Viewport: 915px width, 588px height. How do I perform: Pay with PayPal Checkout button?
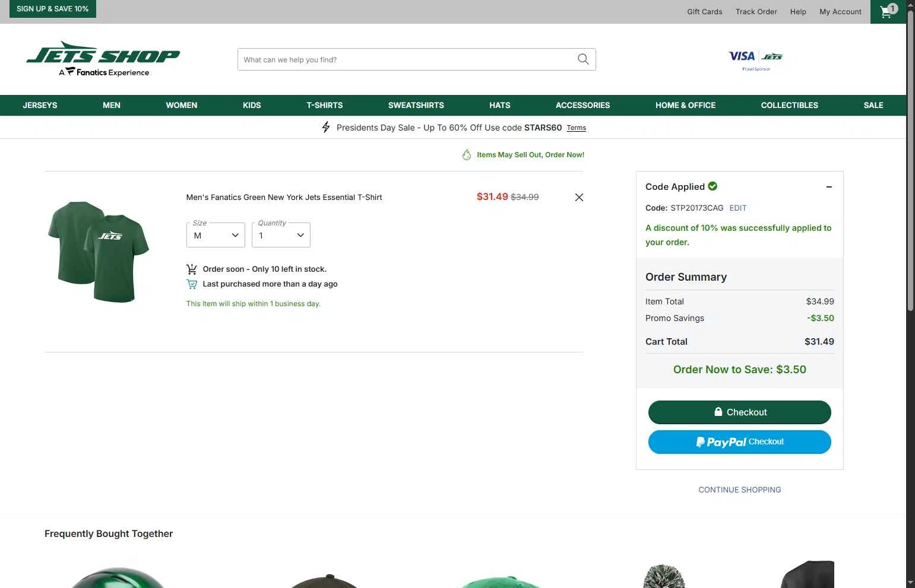pos(739,442)
